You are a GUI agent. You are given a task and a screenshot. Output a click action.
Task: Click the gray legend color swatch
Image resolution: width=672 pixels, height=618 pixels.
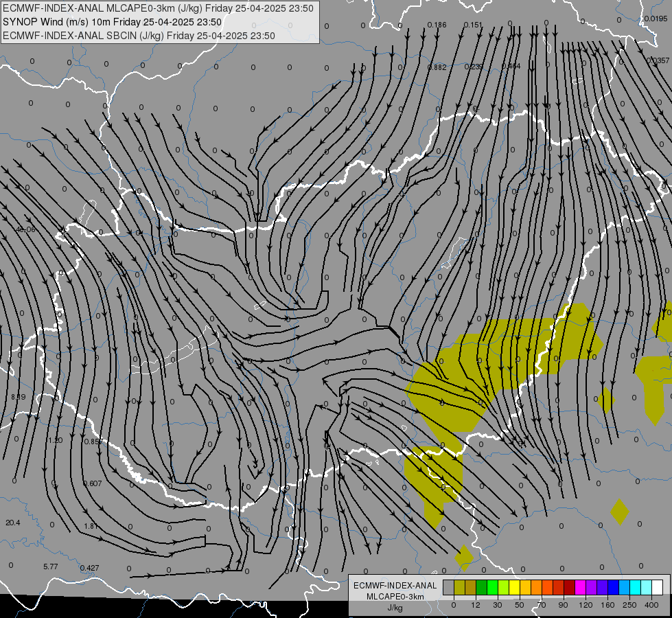448,587
